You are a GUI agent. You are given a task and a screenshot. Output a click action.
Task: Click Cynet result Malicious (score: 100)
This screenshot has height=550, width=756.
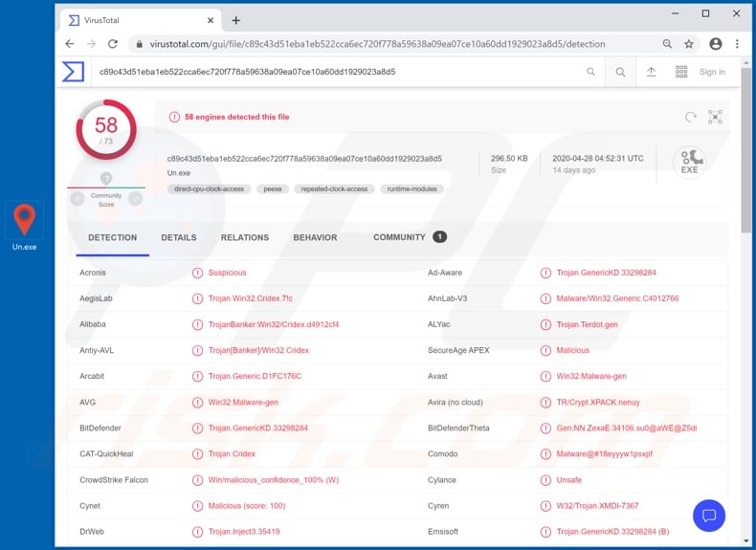[247, 506]
